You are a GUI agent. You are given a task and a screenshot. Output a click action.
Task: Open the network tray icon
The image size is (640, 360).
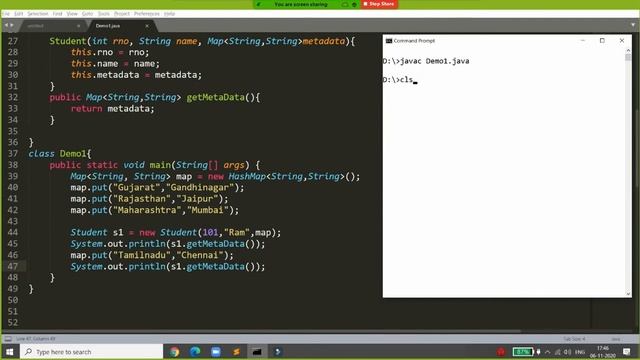click(x=558, y=352)
